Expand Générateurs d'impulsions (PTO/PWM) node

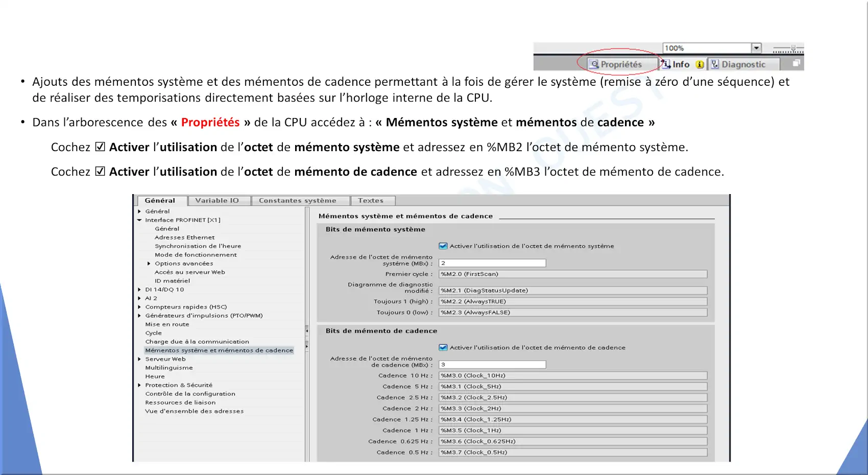pyautogui.click(x=139, y=316)
